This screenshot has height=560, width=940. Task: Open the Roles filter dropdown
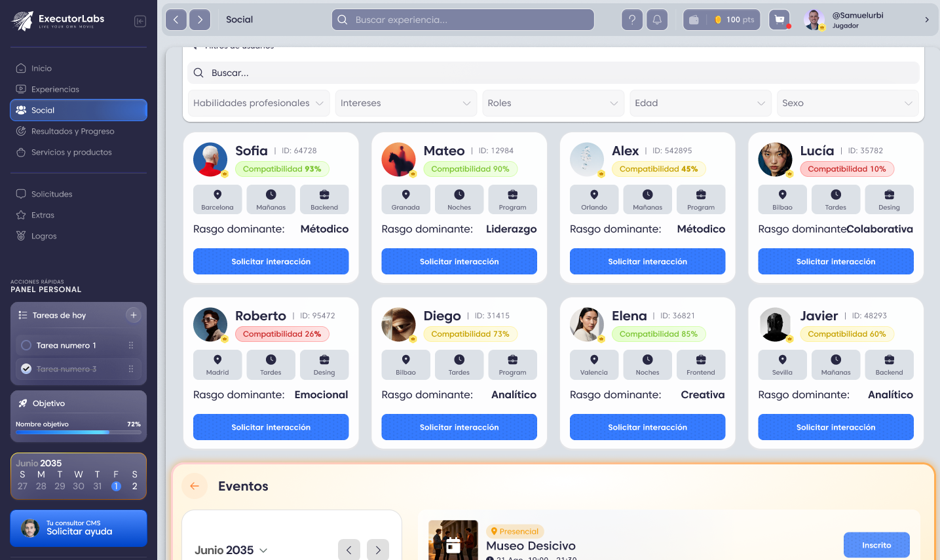553,103
